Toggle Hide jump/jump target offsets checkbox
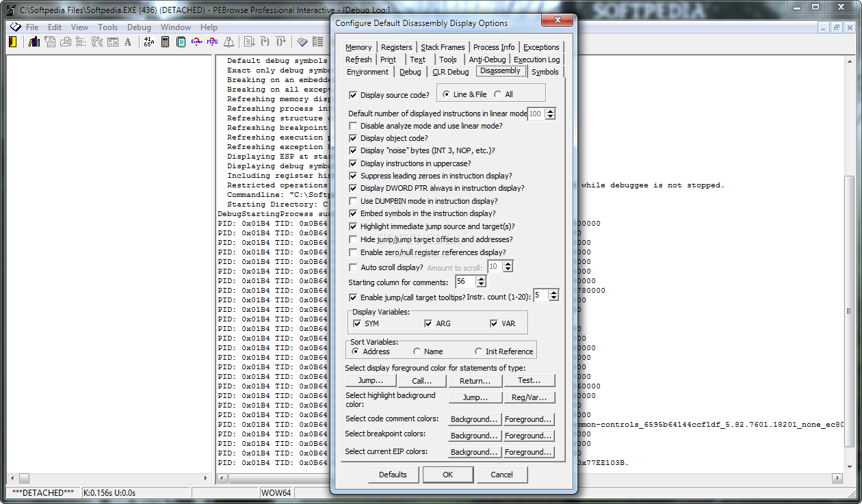Image resolution: width=862 pixels, height=504 pixels. click(x=353, y=239)
